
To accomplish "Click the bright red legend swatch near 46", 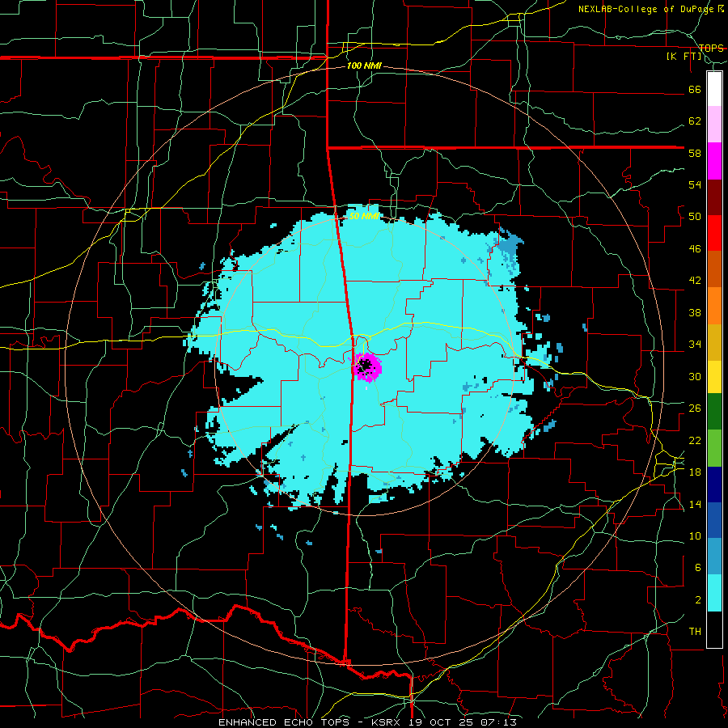I will 714,233.
